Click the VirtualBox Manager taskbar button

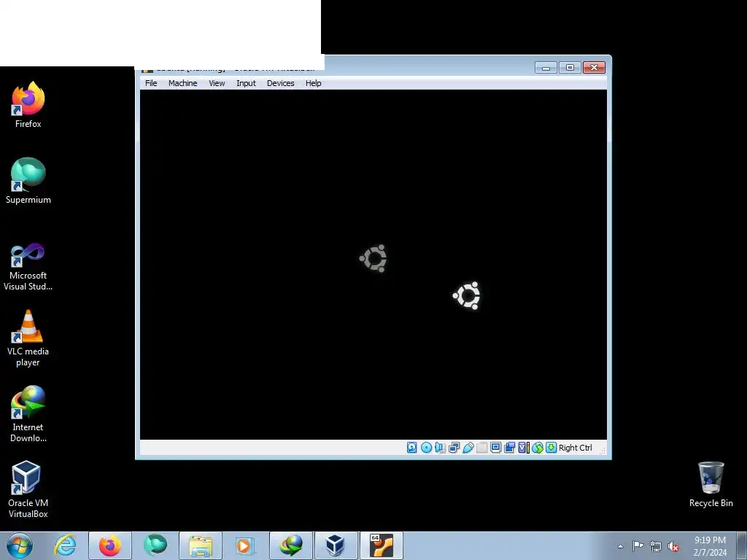[x=336, y=545]
